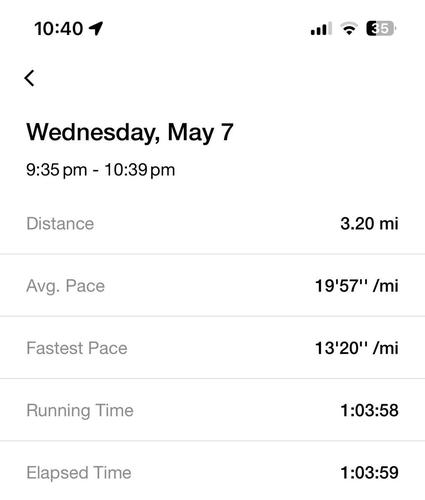The width and height of the screenshot is (425, 500).
Task: Select the Fastest Pace row label
Action: (x=77, y=348)
